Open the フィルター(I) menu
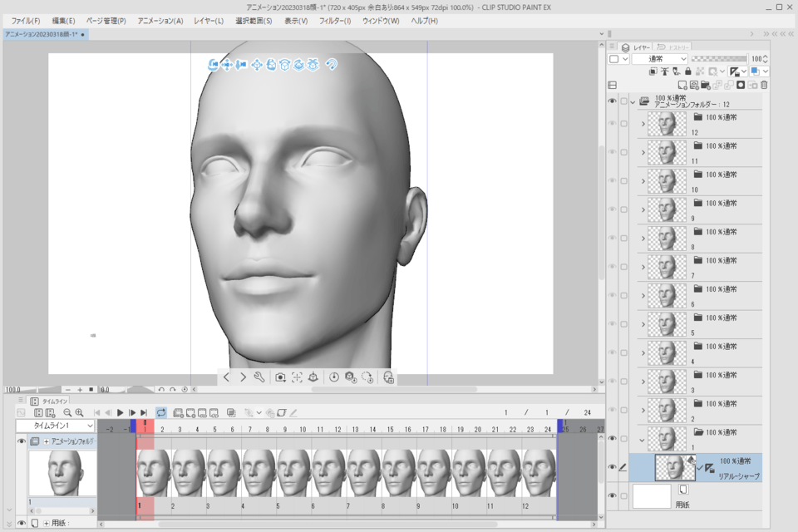Image resolution: width=798 pixels, height=532 pixels. 335,21
